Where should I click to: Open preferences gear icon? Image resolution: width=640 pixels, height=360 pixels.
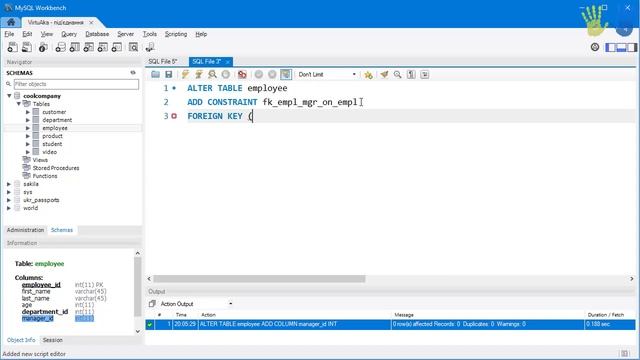(595, 47)
